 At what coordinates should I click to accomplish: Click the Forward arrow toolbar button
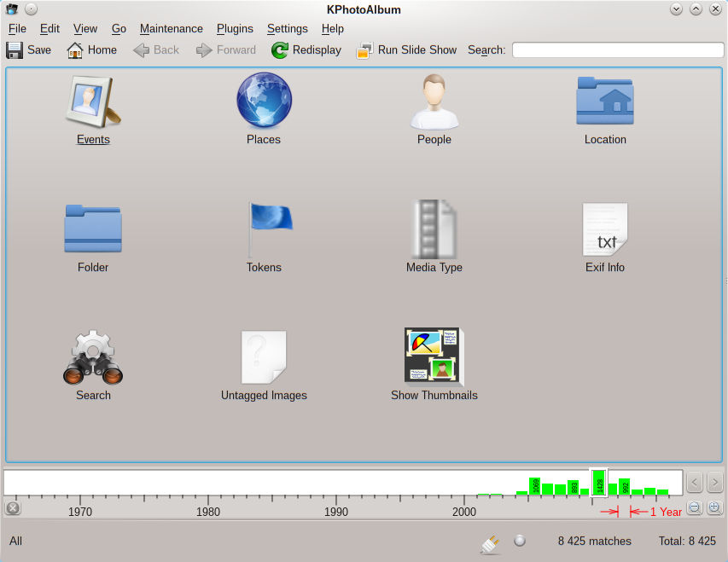[x=226, y=50]
